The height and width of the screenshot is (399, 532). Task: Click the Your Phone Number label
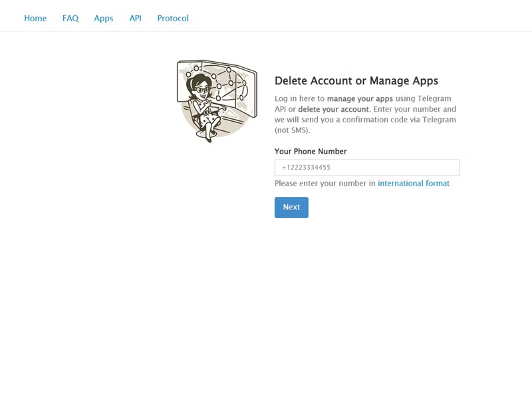(311, 152)
